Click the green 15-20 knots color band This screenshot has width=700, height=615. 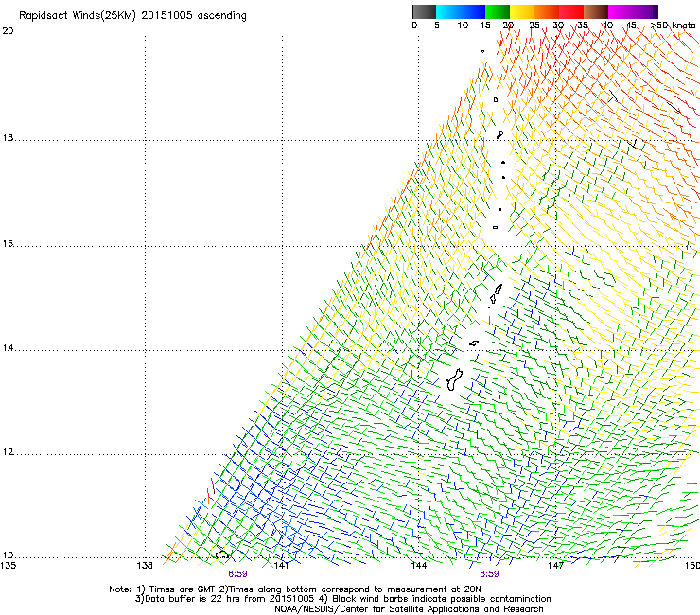pyautogui.click(x=498, y=11)
